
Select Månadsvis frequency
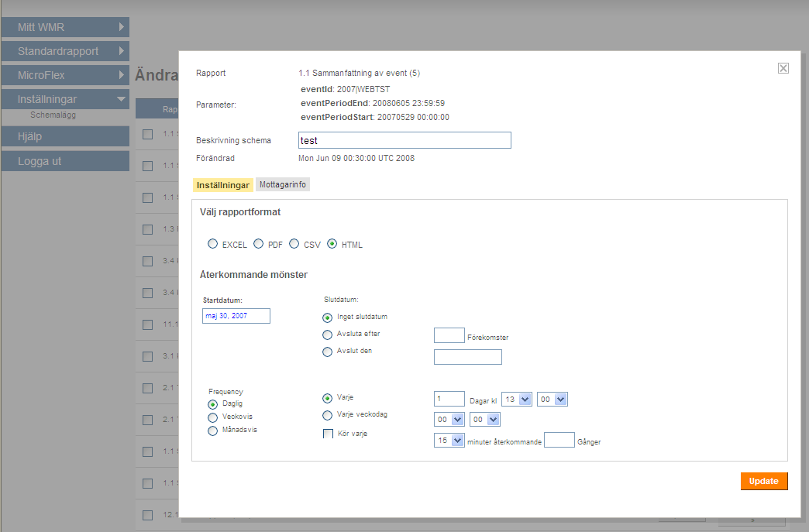coord(212,431)
